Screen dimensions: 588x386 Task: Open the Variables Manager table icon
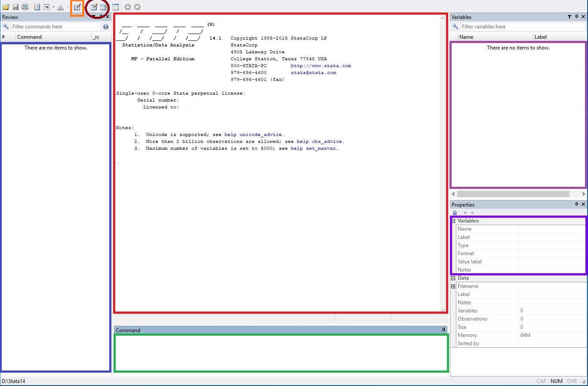coord(115,7)
